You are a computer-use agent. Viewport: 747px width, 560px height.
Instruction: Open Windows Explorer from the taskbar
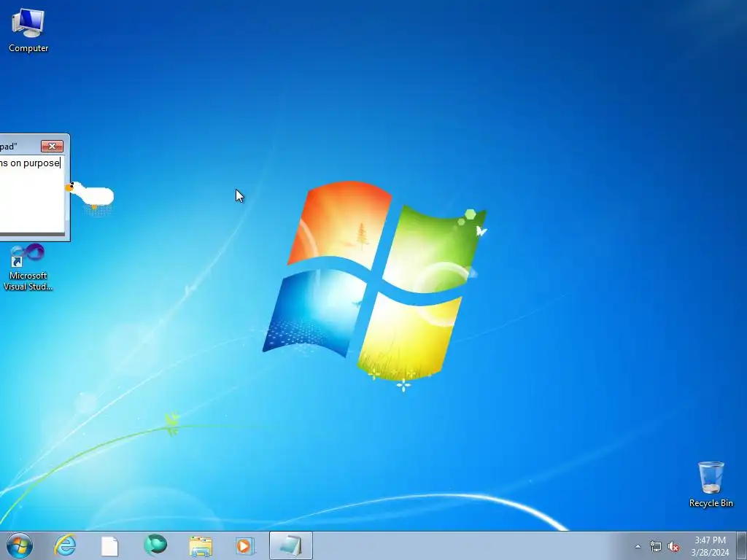click(x=201, y=546)
